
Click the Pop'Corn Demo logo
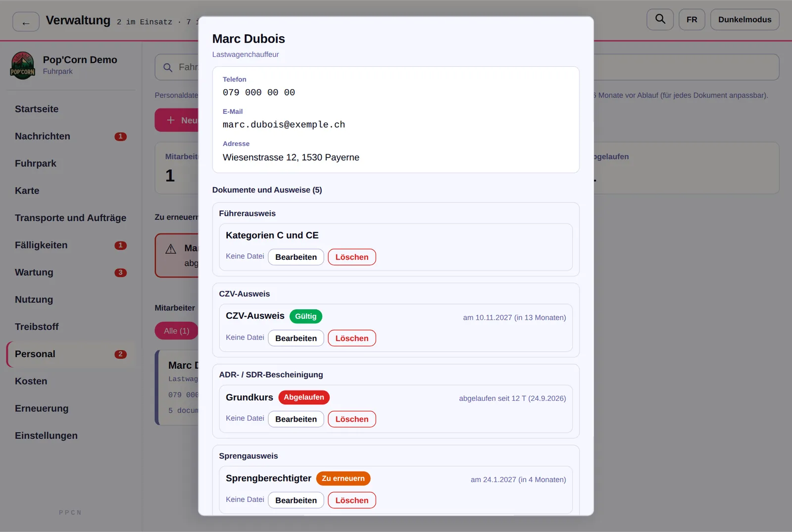coord(22,65)
